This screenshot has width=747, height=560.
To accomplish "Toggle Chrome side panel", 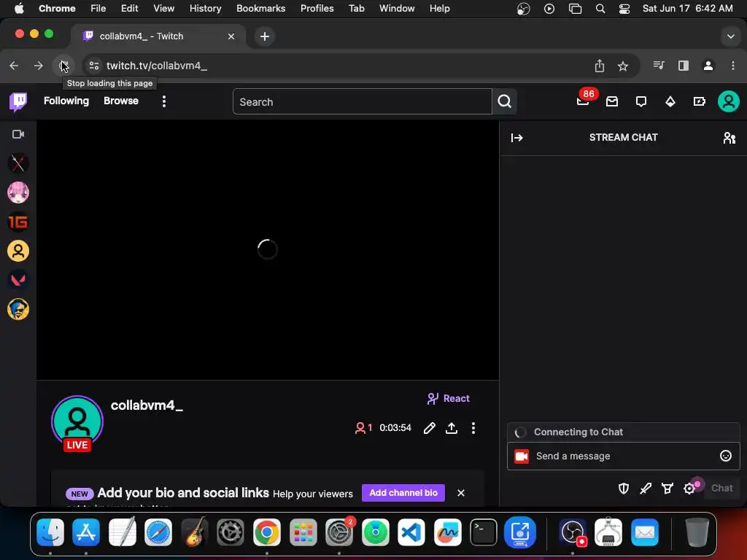I will [x=683, y=66].
